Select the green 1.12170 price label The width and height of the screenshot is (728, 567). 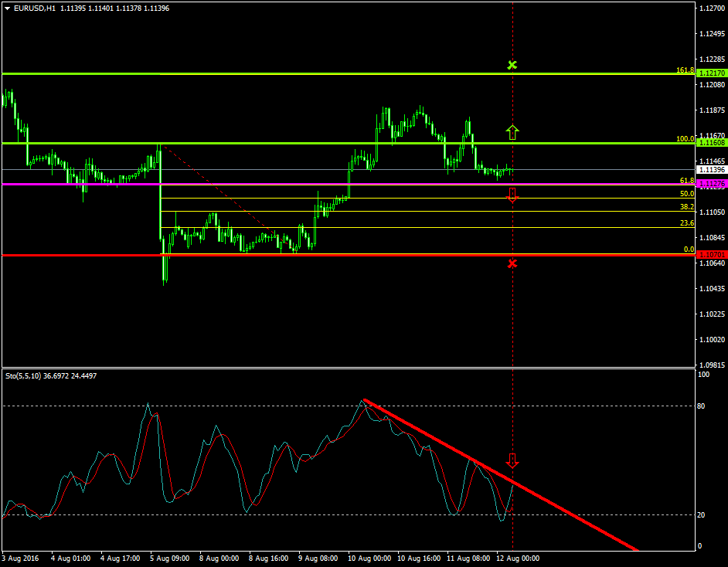pyautogui.click(x=710, y=73)
